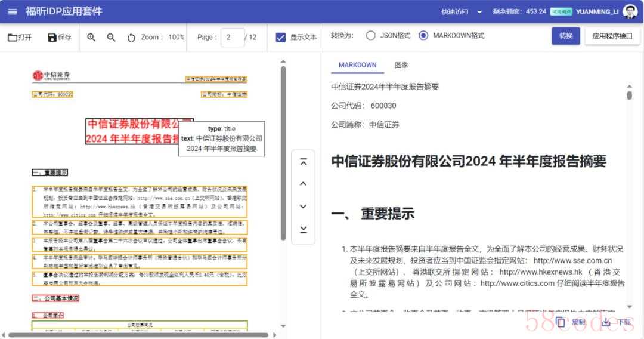Screen dimensions: 644x339
Task: Jump to first page arrow
Action: [x=303, y=162]
